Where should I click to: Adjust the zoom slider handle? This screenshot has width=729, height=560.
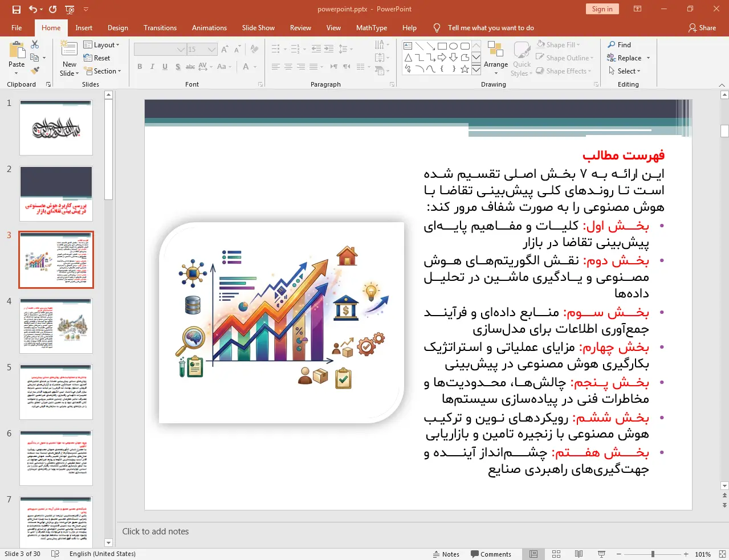[x=653, y=554]
